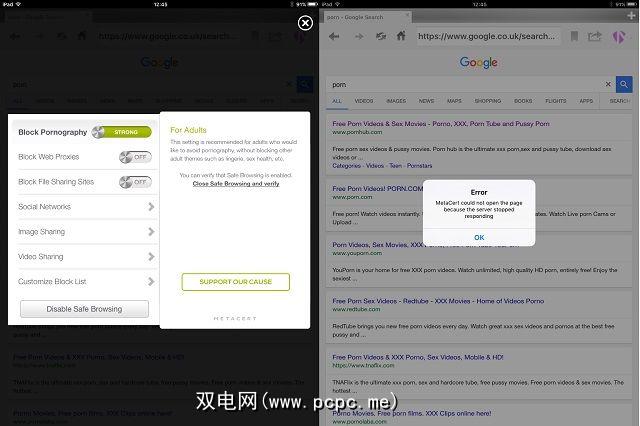The height and width of the screenshot is (426, 640).
Task: Select IMAGES search tab
Action: click(396, 101)
